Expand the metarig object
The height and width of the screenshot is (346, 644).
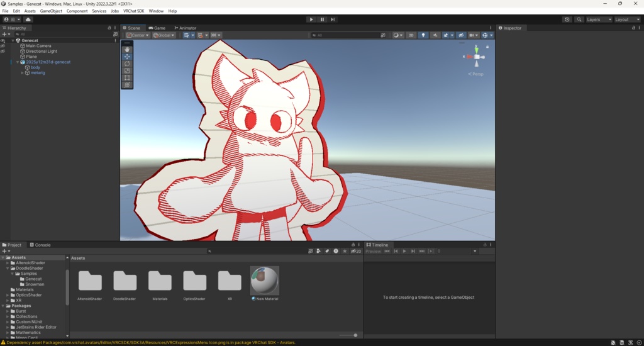coord(22,73)
